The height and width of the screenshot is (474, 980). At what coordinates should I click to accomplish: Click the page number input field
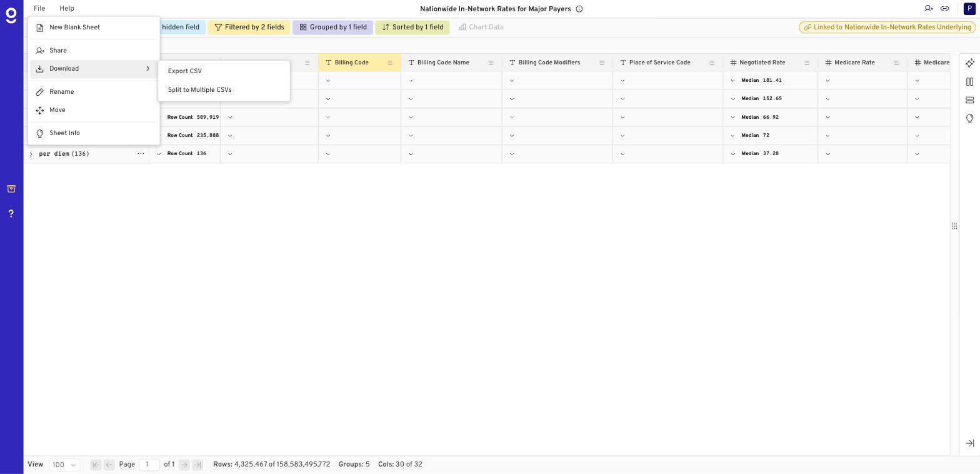(149, 465)
